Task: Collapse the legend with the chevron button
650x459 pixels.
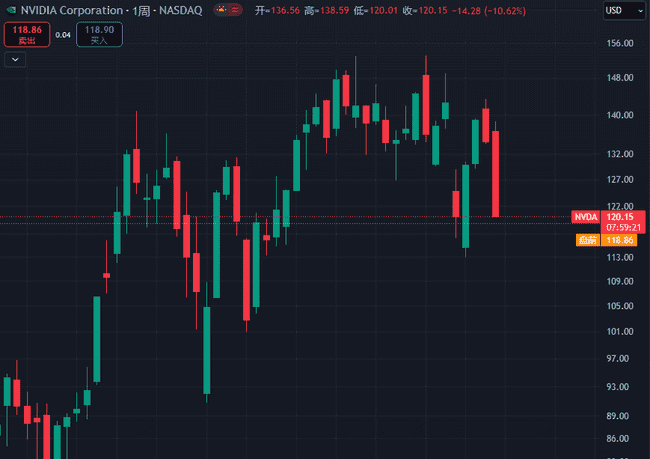Action: click(x=15, y=60)
